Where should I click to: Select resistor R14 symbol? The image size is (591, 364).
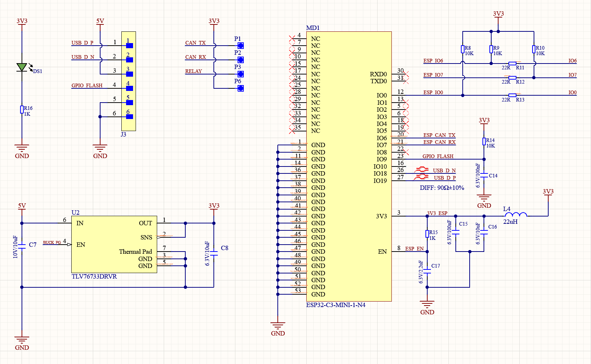(x=484, y=142)
